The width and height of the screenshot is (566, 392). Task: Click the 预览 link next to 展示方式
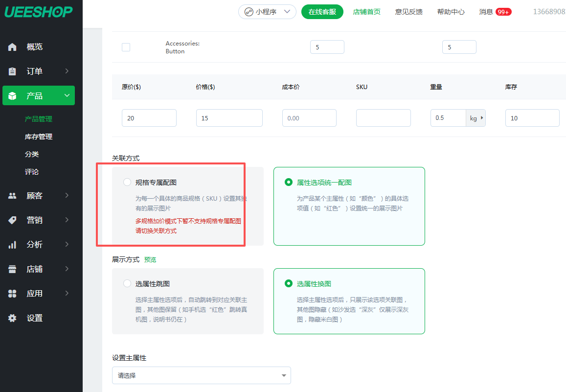pyautogui.click(x=150, y=259)
